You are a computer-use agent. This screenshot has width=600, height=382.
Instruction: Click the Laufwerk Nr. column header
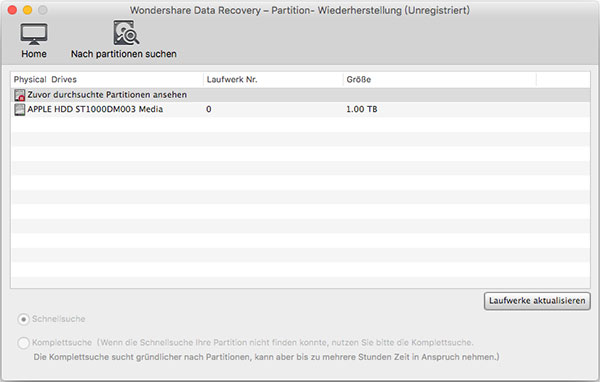click(x=273, y=80)
